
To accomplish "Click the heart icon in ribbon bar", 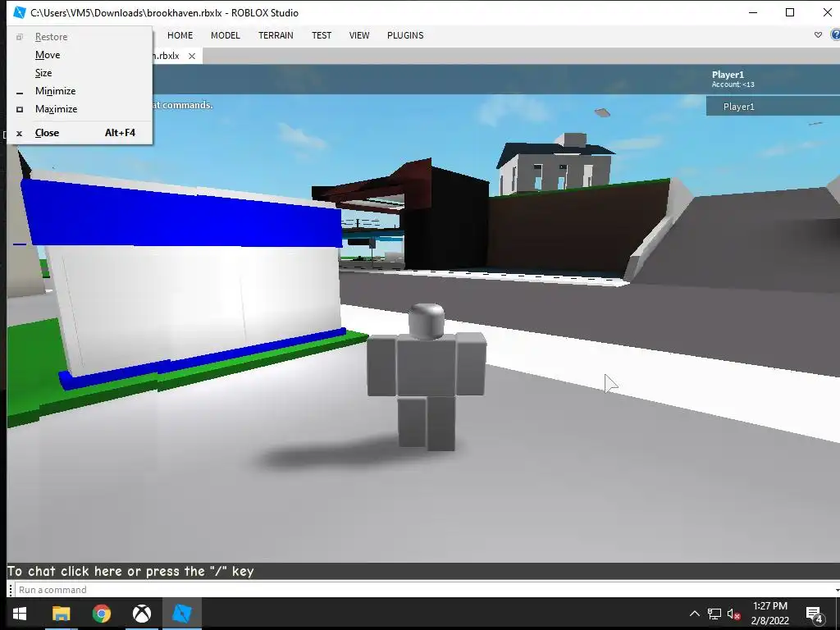I will pyautogui.click(x=818, y=34).
